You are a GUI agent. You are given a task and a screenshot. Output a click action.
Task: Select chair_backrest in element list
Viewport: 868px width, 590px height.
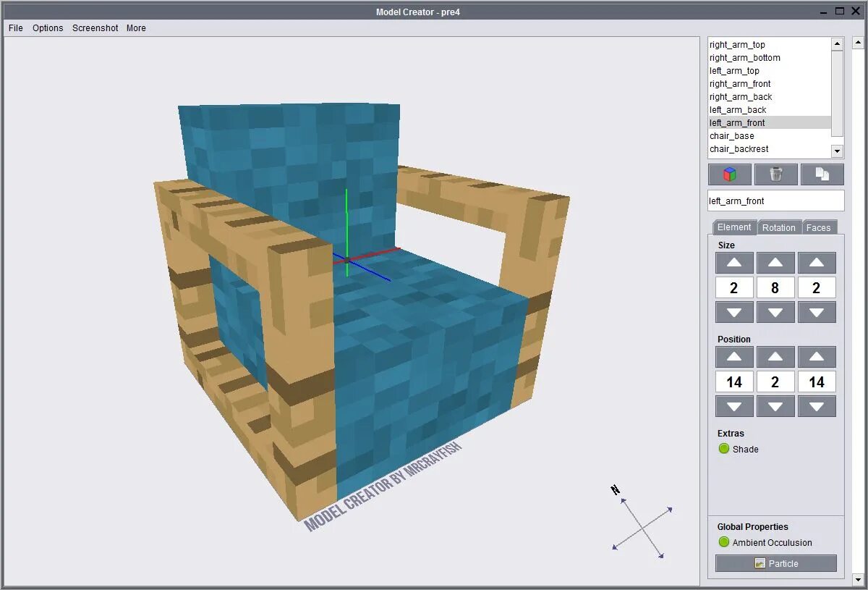pos(770,149)
